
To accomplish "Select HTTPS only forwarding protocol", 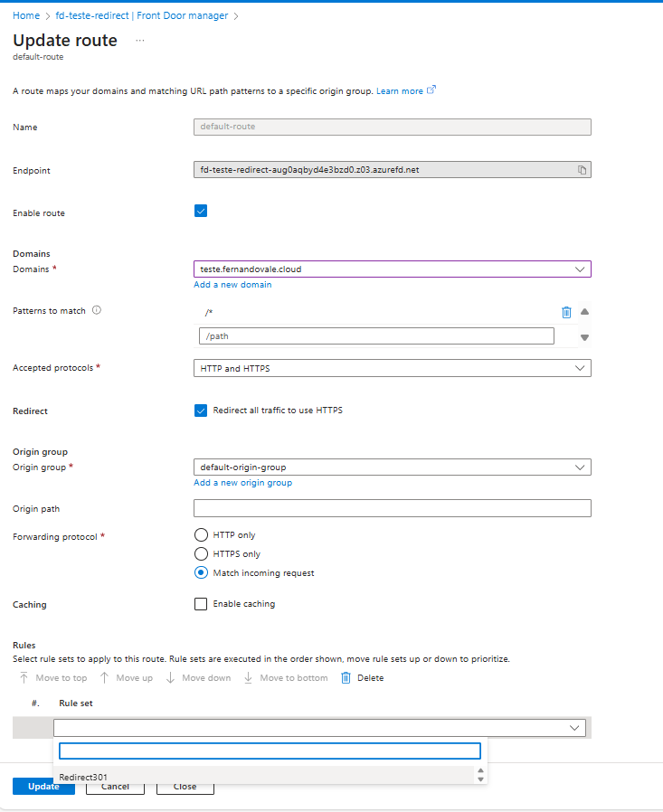I will [201, 553].
